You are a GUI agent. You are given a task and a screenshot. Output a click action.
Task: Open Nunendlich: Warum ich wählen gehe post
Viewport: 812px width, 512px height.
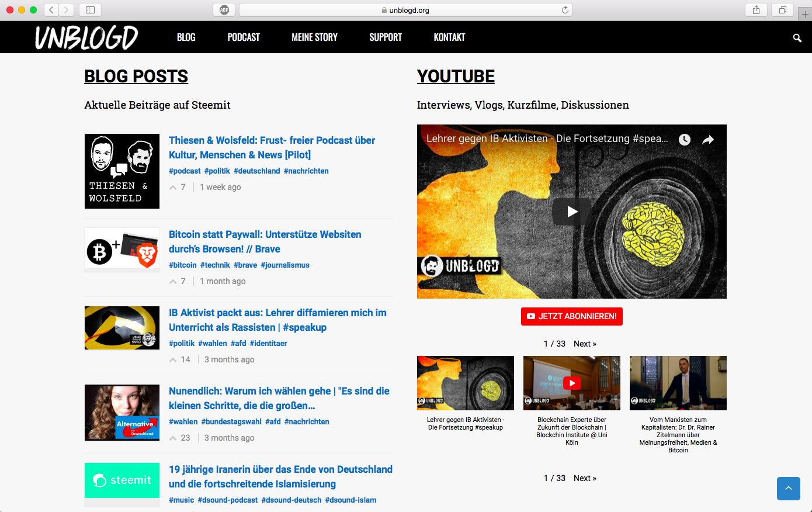point(279,398)
